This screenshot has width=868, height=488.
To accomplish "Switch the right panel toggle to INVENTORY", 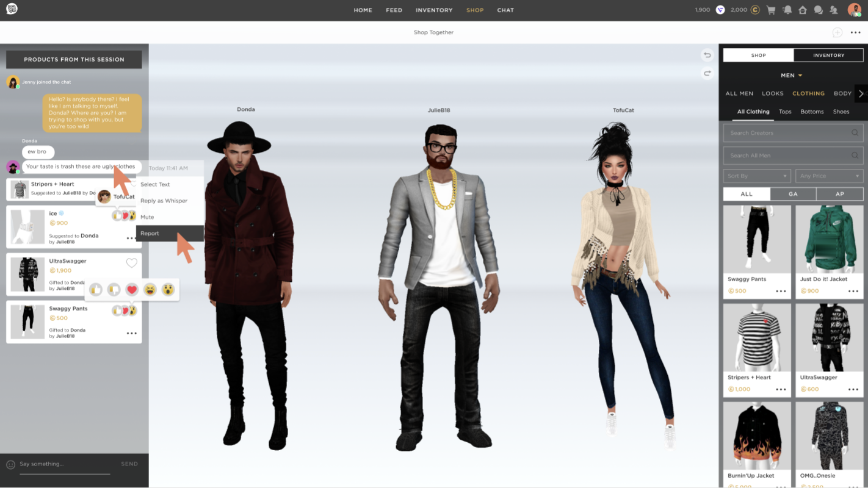I will [828, 55].
